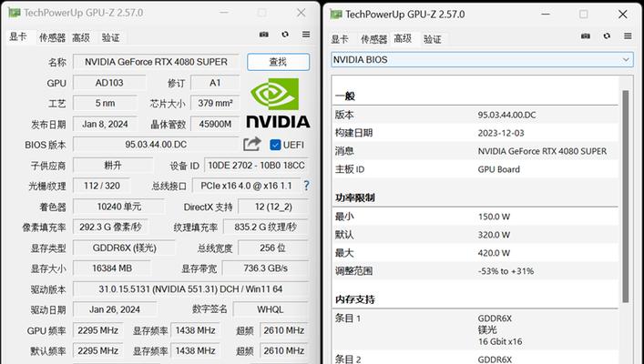This screenshot has height=364, width=644.
Task: Open the hamburger menu in right GPU-Z window
Action: tap(628, 36)
